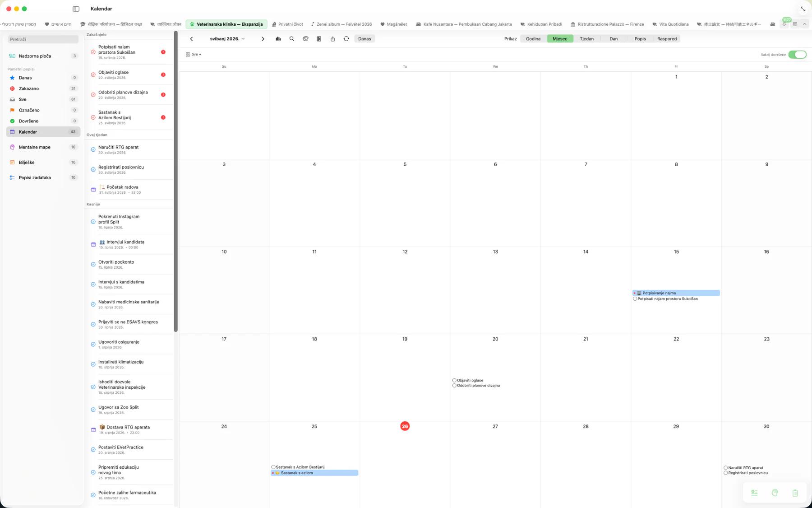Image resolution: width=812 pixels, height=508 pixels.
Task: Click the layout panel icon beside bell
Action: pos(795,24)
